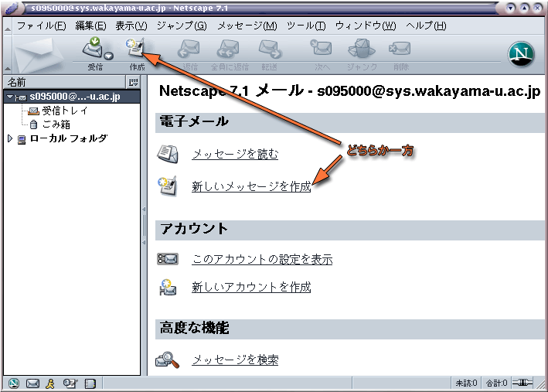Click the new account icon
This screenshot has height=392, width=548.
(168, 288)
